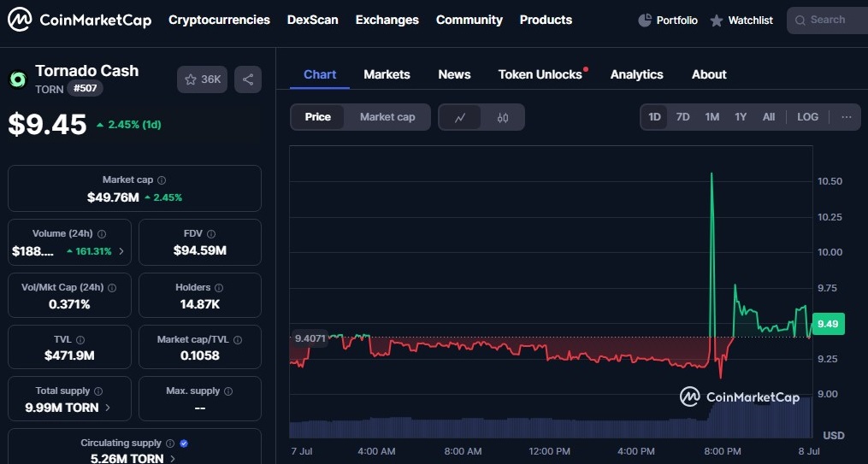Screen dimensions: 868x464
Task: Switch to the About tab
Action: [x=709, y=74]
